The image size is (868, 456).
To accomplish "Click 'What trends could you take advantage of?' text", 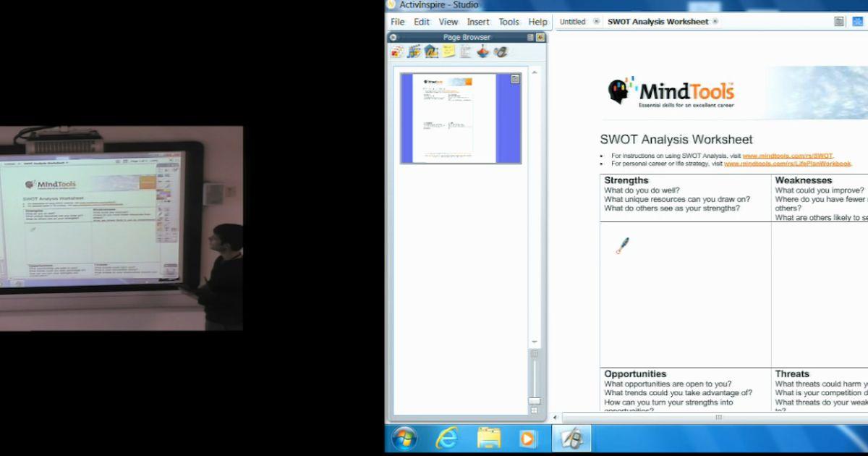I will (x=678, y=393).
